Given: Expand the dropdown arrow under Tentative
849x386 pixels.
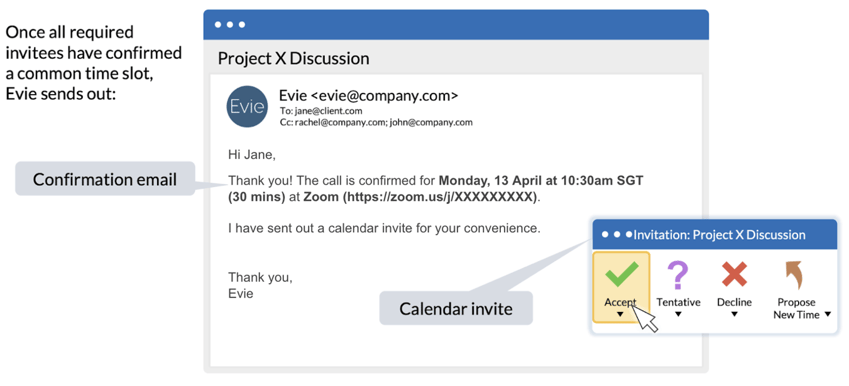Looking at the screenshot, I should pos(678,314).
